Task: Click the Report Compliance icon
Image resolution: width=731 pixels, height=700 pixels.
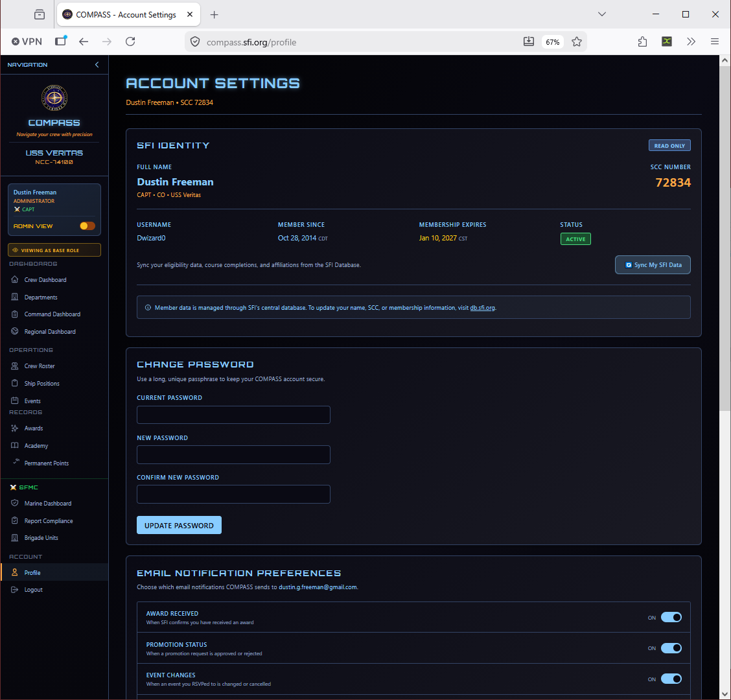Action: (x=15, y=520)
